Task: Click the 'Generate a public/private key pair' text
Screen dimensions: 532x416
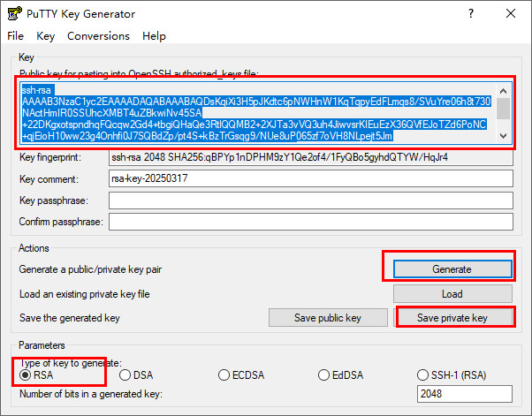Action: [x=90, y=269]
